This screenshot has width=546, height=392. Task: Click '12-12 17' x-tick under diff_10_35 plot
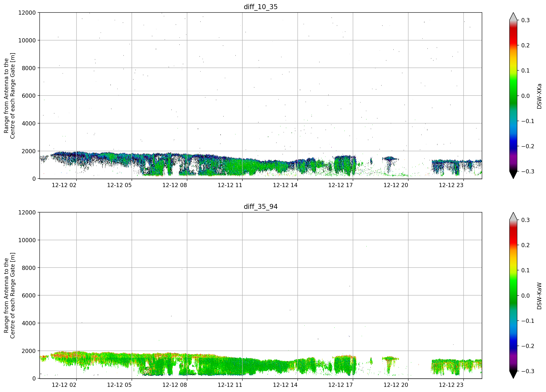(x=341, y=185)
